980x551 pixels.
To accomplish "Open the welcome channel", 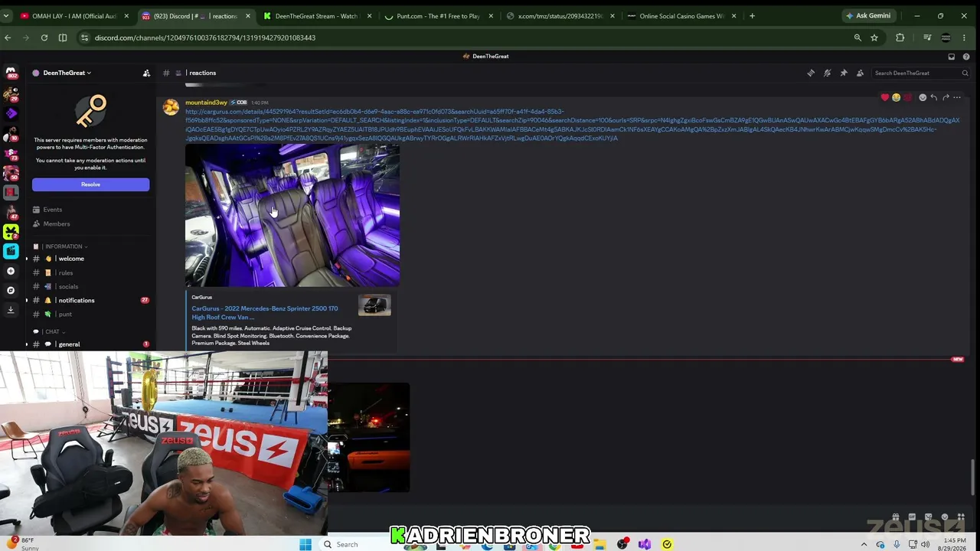I will coord(90,259).
